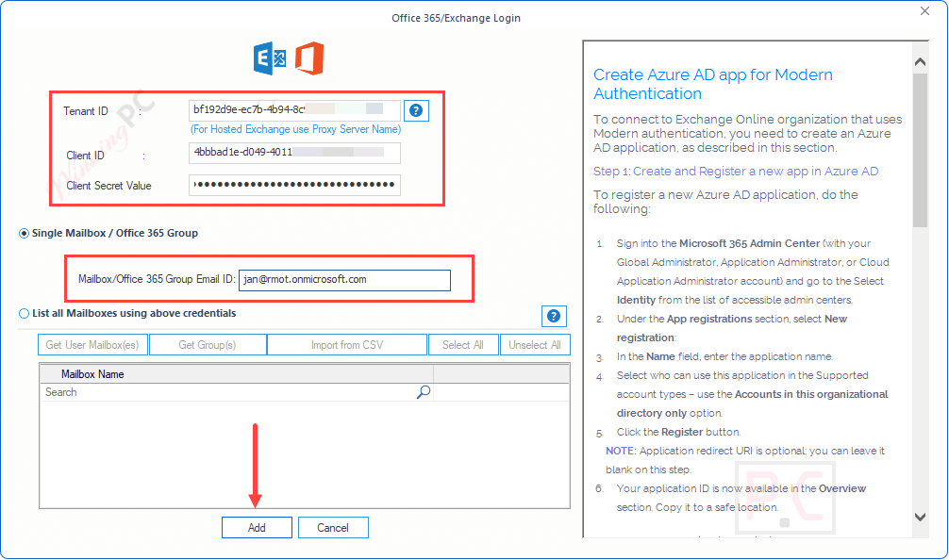Open help next to Tenant ID field
The image size is (949, 560).
[x=416, y=110]
